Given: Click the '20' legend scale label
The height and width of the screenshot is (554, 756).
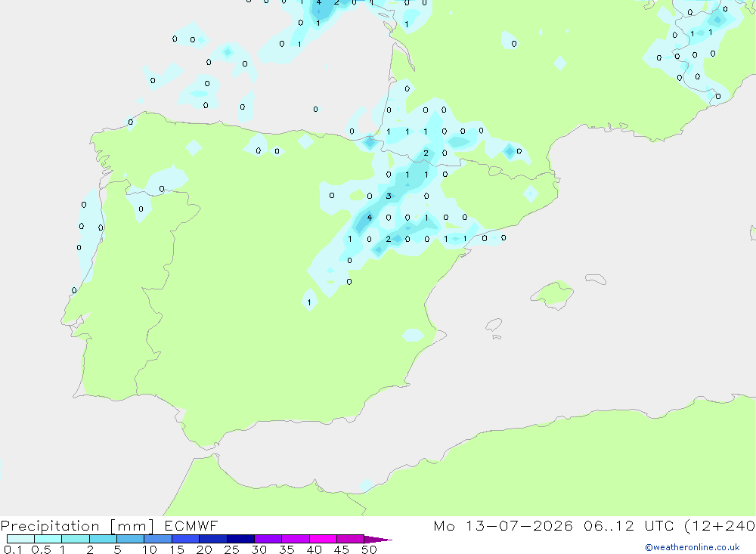Looking at the screenshot, I should pyautogui.click(x=204, y=549).
